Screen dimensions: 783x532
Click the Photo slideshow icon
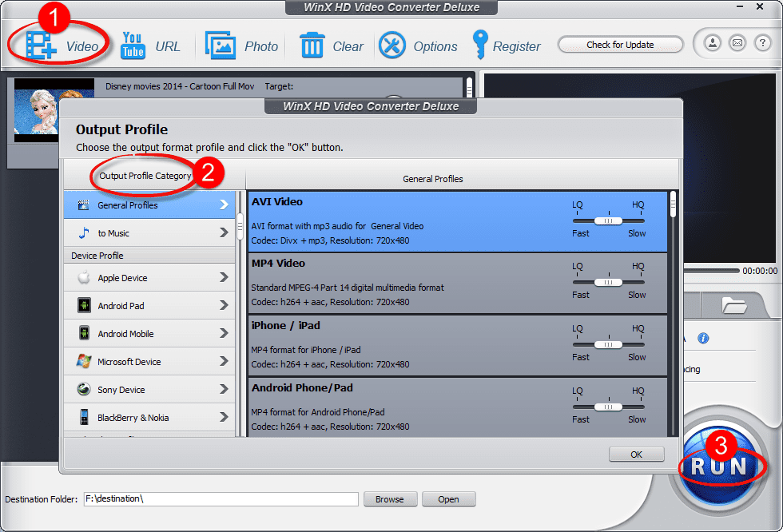(x=221, y=46)
